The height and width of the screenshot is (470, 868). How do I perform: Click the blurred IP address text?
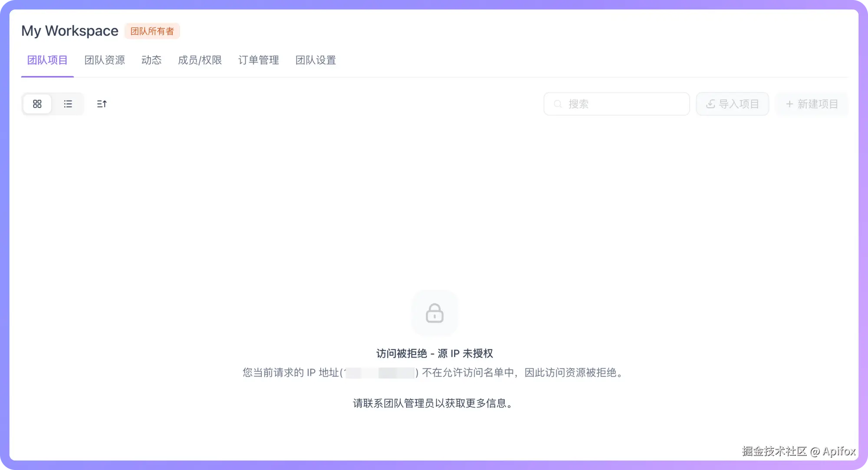pyautogui.click(x=380, y=373)
